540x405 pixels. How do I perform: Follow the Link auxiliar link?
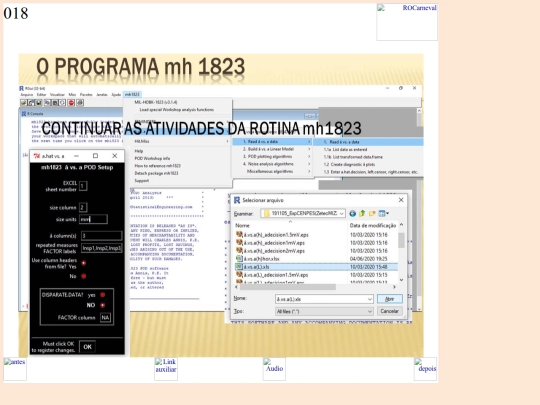[166, 368]
